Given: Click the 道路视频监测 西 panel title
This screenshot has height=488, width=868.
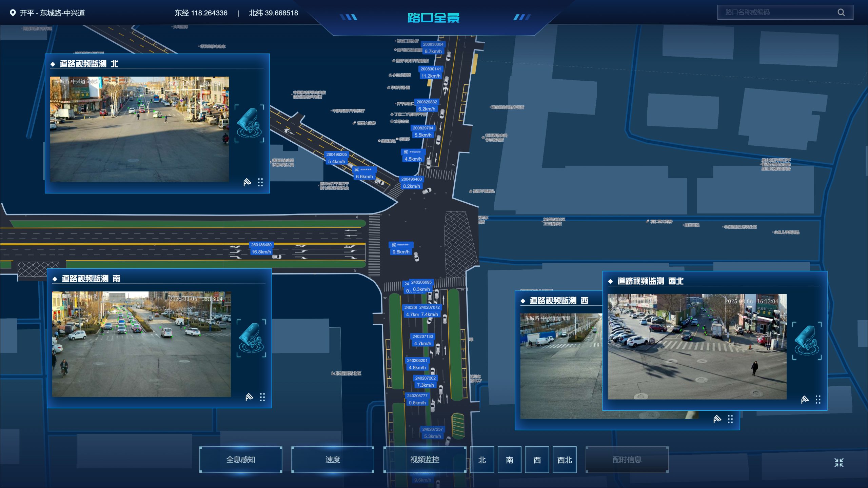Looking at the screenshot, I should coord(559,301).
